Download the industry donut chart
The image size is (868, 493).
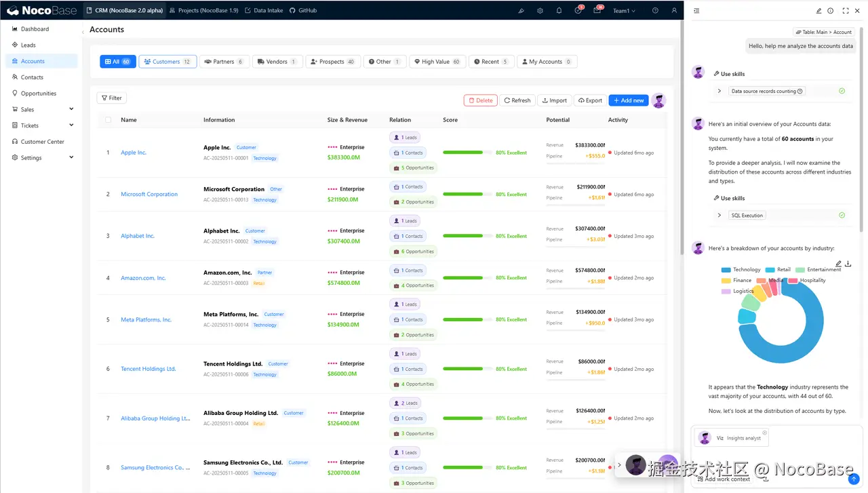click(848, 264)
